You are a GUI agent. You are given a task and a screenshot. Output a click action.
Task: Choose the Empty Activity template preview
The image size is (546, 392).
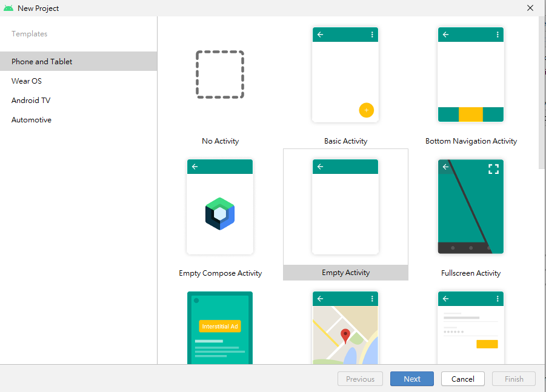click(345, 207)
